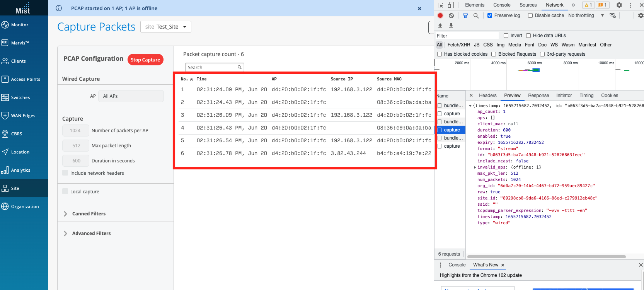This screenshot has height=290, width=644.
Task: Click the inspect element picker icon
Action: [441, 5]
